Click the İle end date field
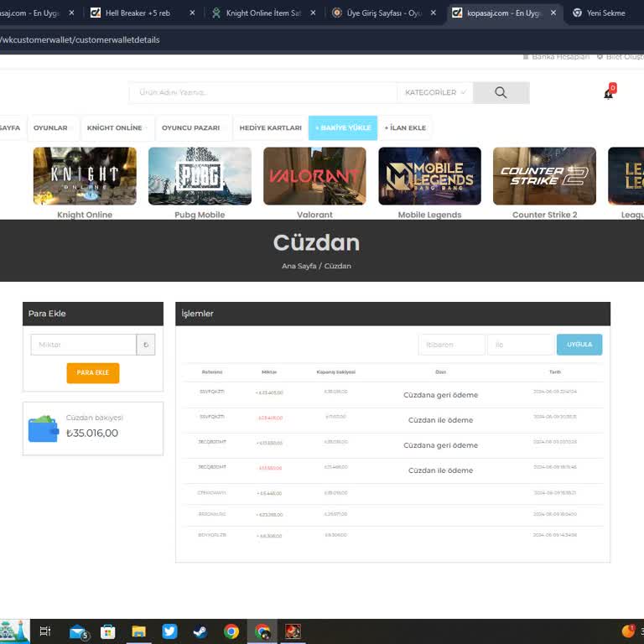644x644 pixels. (521, 345)
